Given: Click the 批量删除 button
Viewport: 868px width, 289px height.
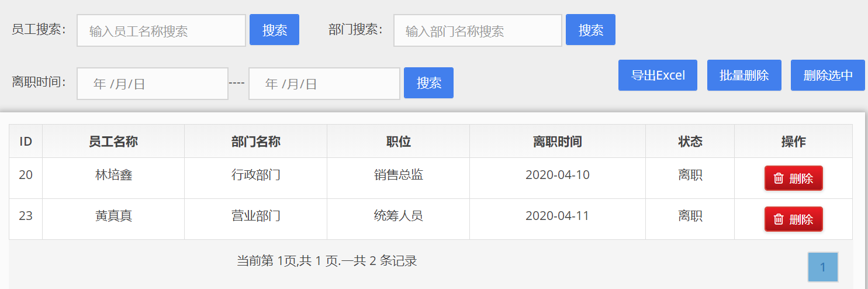Looking at the screenshot, I should 744,75.
